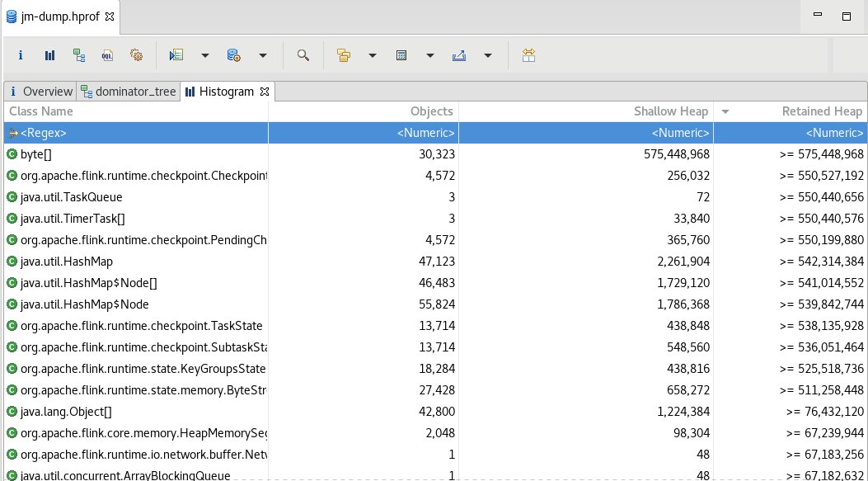Switch to the Overview tab
Image resolution: width=868 pixels, height=481 pixels.
(x=41, y=92)
